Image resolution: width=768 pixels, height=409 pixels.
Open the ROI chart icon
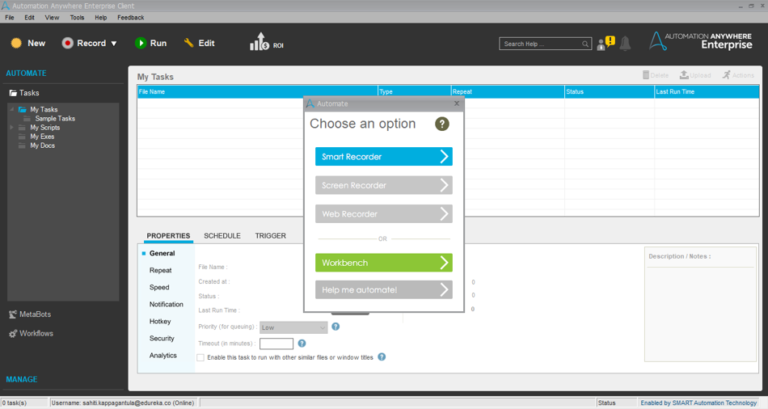coord(260,42)
